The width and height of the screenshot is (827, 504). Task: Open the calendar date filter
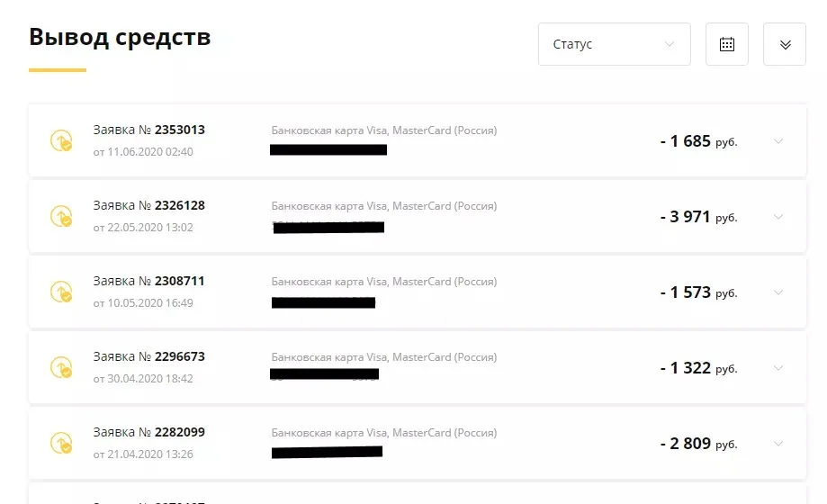(727, 44)
